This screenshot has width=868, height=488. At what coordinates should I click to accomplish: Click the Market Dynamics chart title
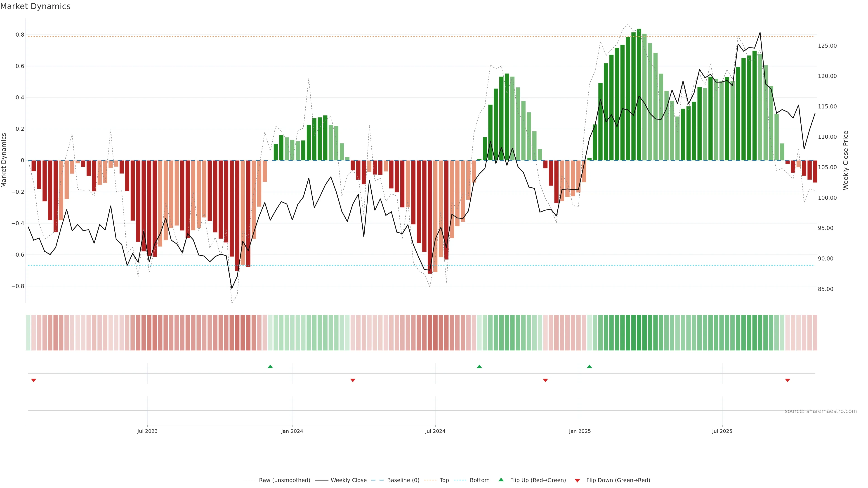tap(35, 6)
